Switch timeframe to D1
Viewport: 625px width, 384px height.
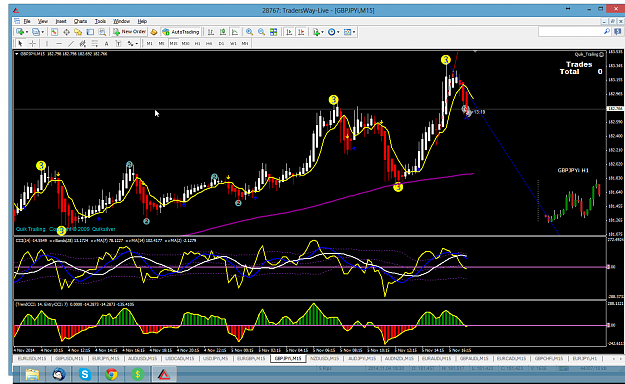[x=221, y=43]
